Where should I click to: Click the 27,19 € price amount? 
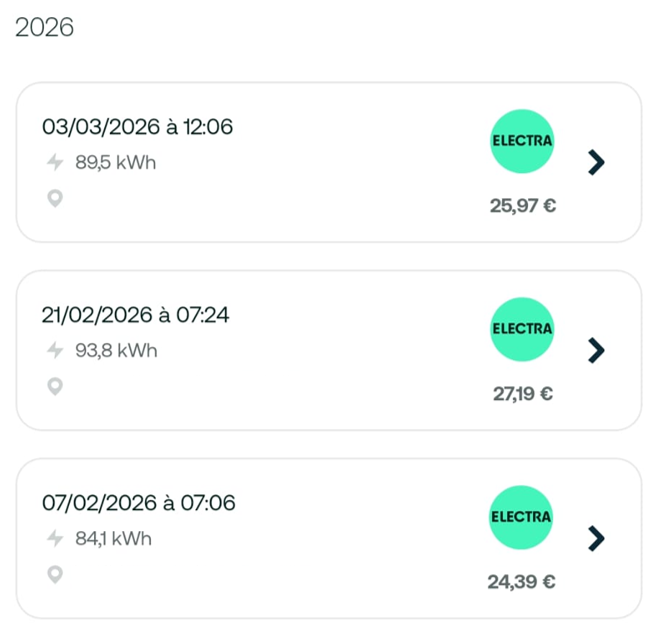point(522,395)
